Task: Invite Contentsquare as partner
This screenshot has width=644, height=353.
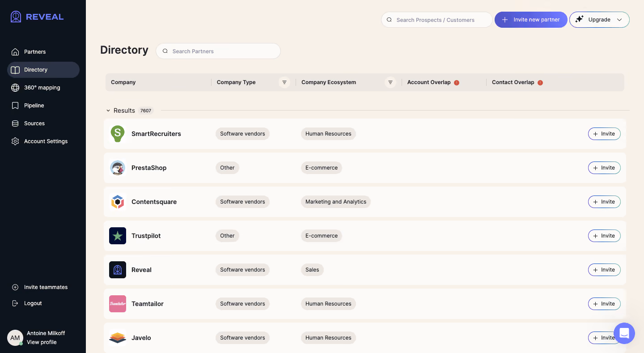Action: pos(604,202)
